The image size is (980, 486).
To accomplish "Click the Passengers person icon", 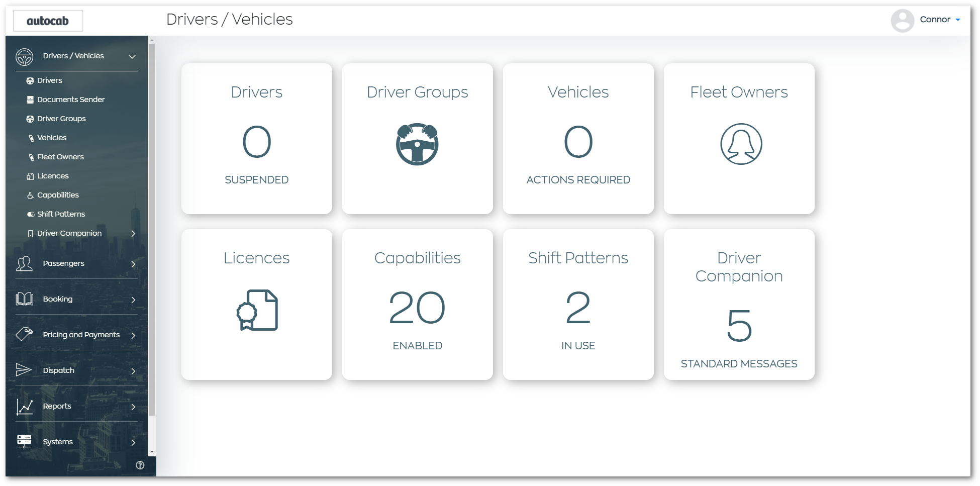I will (24, 263).
